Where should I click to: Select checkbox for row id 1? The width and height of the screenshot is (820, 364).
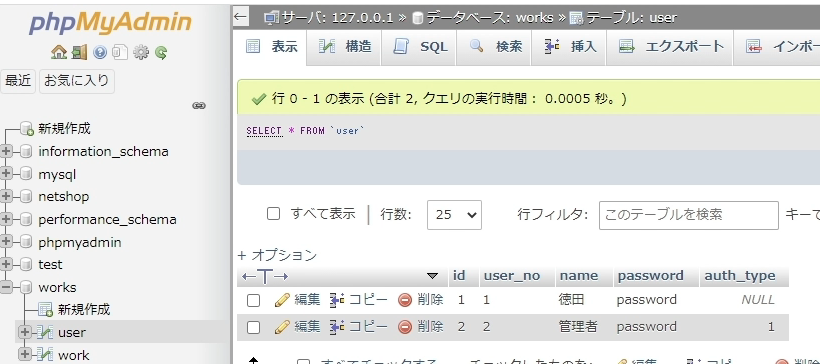pos(254,300)
